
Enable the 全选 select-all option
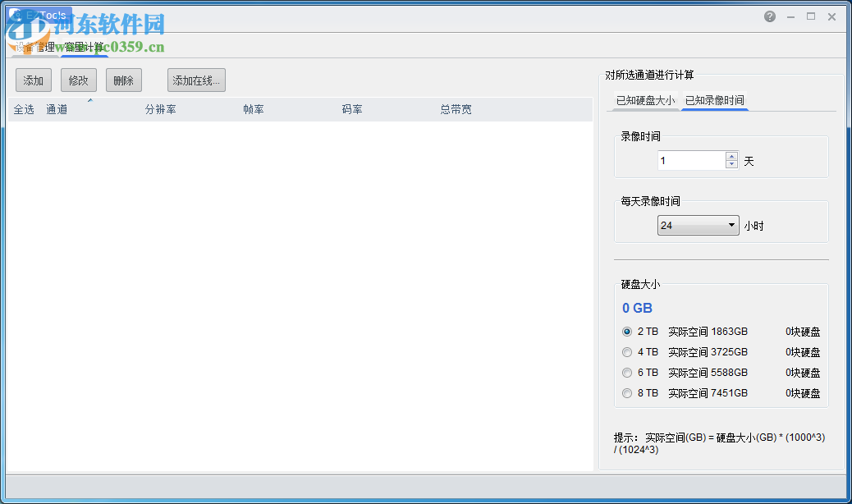coord(24,108)
